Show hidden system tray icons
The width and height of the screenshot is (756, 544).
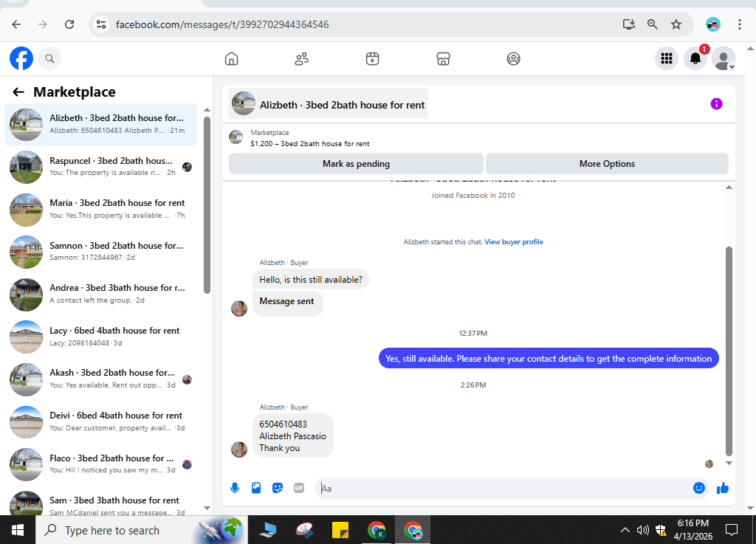[625, 530]
